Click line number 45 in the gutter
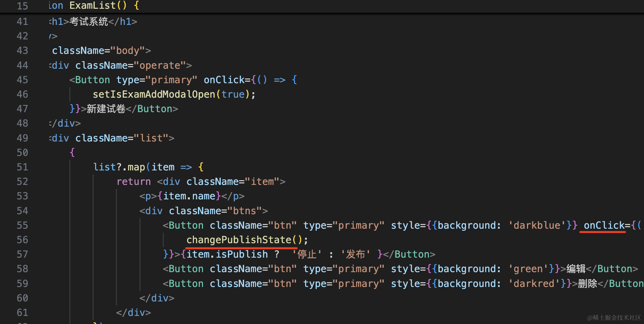644x324 pixels. tap(22, 80)
